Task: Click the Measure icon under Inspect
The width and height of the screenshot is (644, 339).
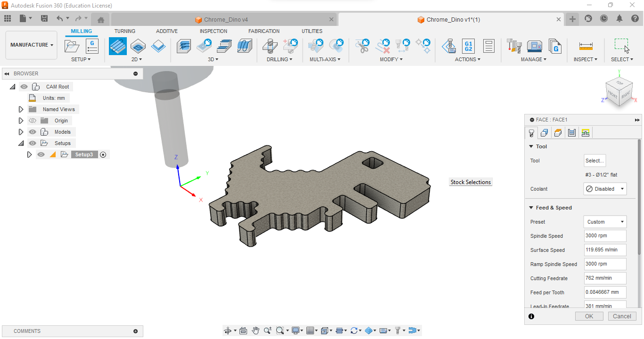Action: [x=586, y=46]
